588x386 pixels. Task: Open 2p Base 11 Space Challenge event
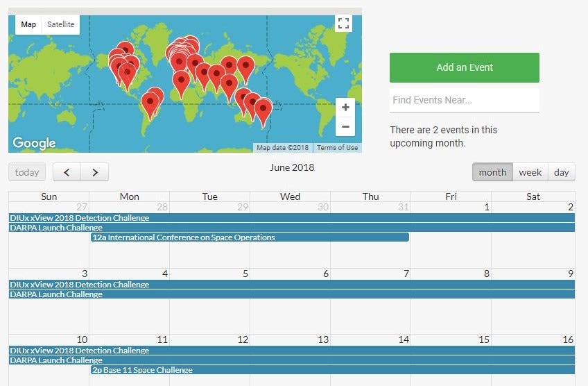coord(333,370)
